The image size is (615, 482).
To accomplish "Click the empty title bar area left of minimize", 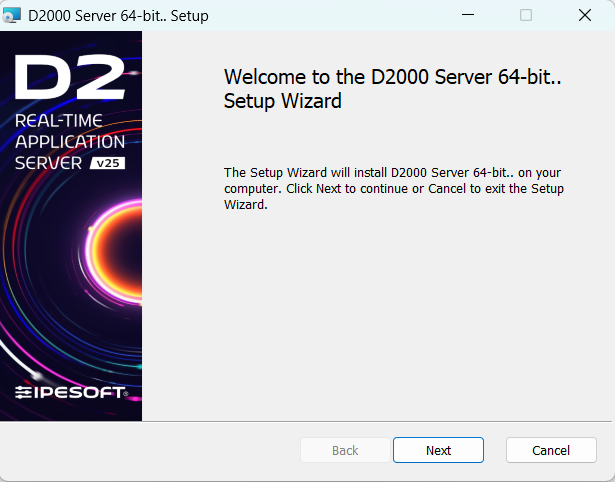I will pos(330,16).
